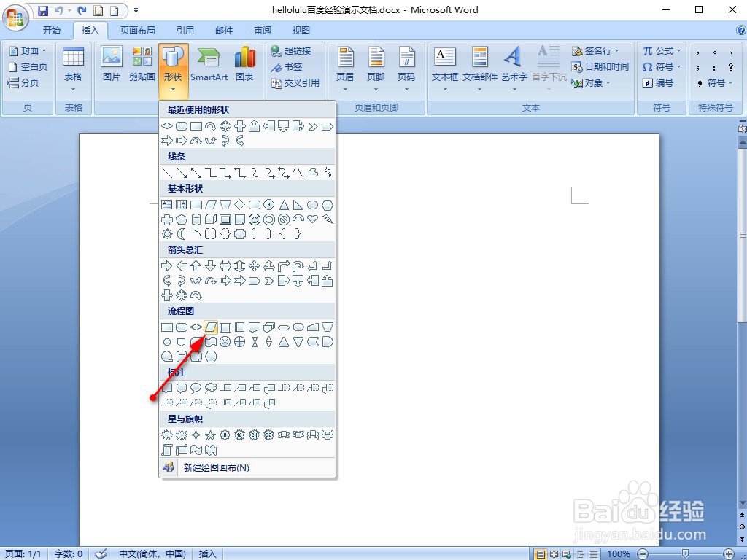
Task: Go to the 引用 tab
Action: coord(185,31)
